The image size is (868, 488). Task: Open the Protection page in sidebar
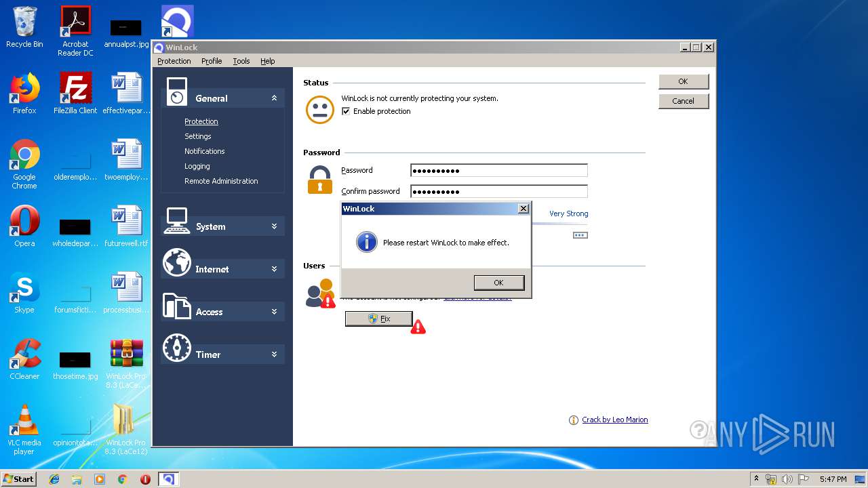point(201,121)
